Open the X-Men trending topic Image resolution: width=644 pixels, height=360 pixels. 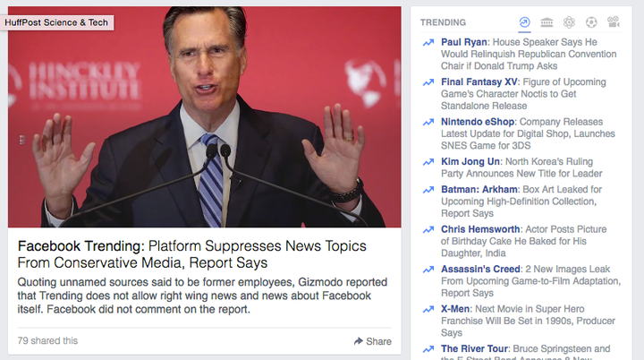coord(455,309)
